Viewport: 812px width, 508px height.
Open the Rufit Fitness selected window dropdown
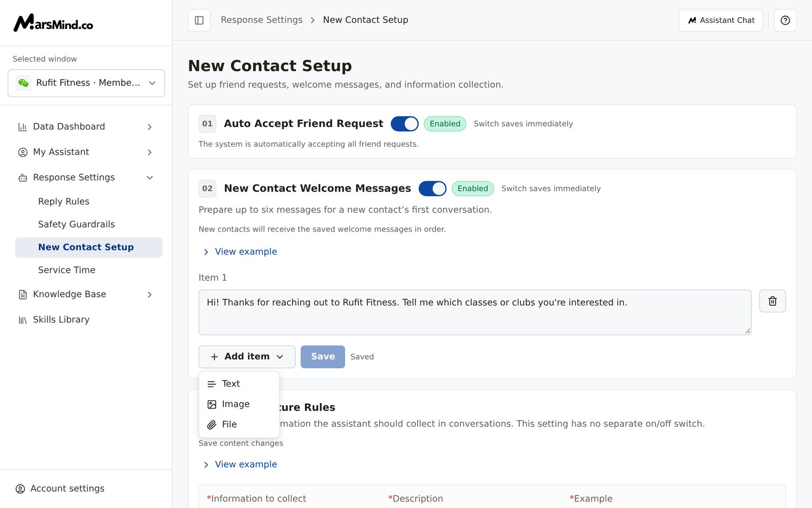(86, 83)
